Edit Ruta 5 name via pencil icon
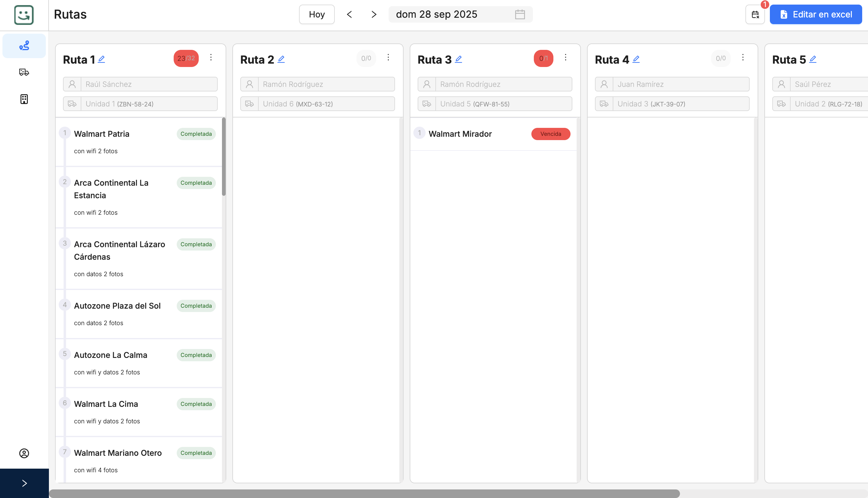 813,59
